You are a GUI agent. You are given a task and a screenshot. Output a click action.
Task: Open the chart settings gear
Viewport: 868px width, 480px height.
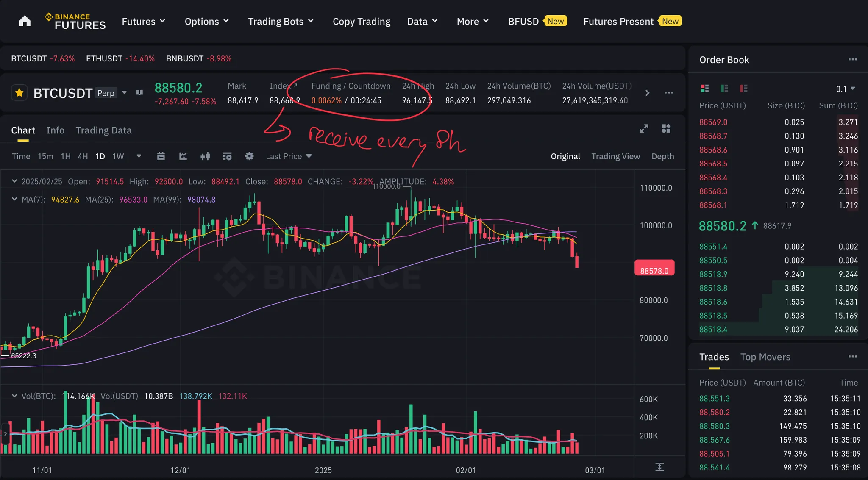249,156
